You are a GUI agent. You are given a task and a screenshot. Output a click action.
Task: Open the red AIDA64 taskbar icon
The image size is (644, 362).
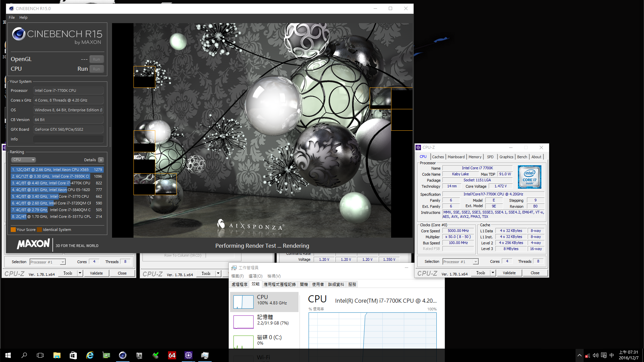click(x=172, y=355)
